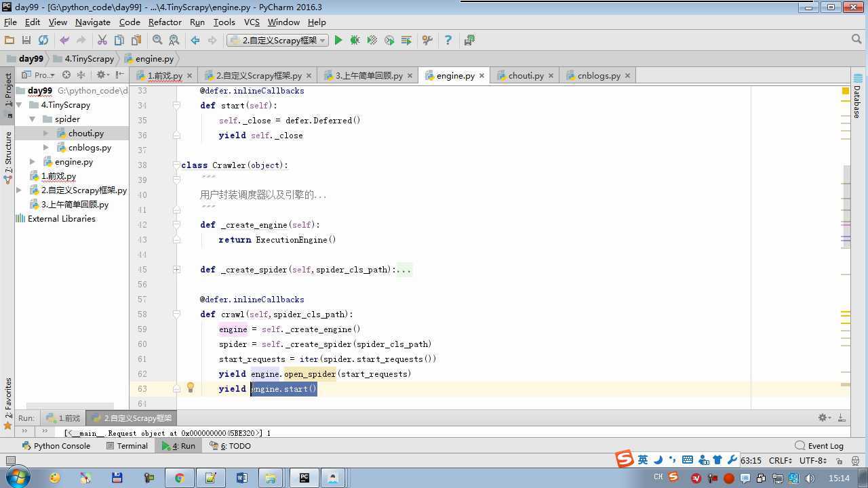Click the Cut scissors icon
The width and height of the screenshot is (868, 488).
tap(102, 41)
